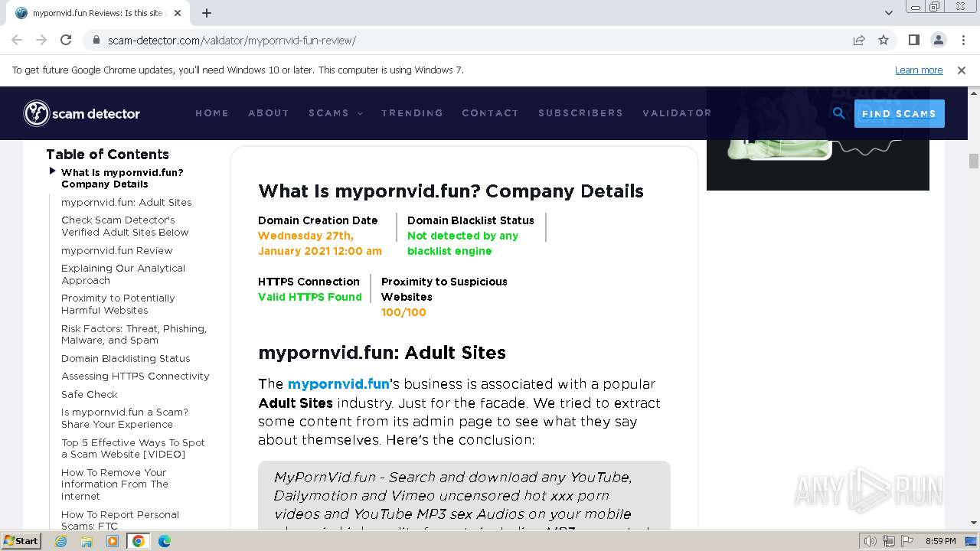Click the Learn more link

point(919,70)
